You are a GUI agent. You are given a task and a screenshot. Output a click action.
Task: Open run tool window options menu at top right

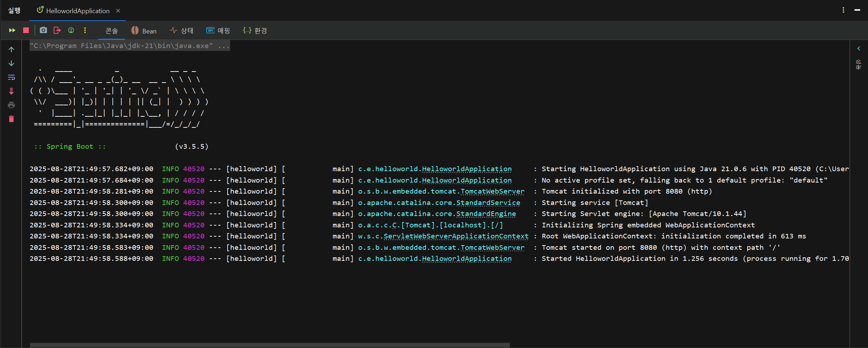(843, 10)
